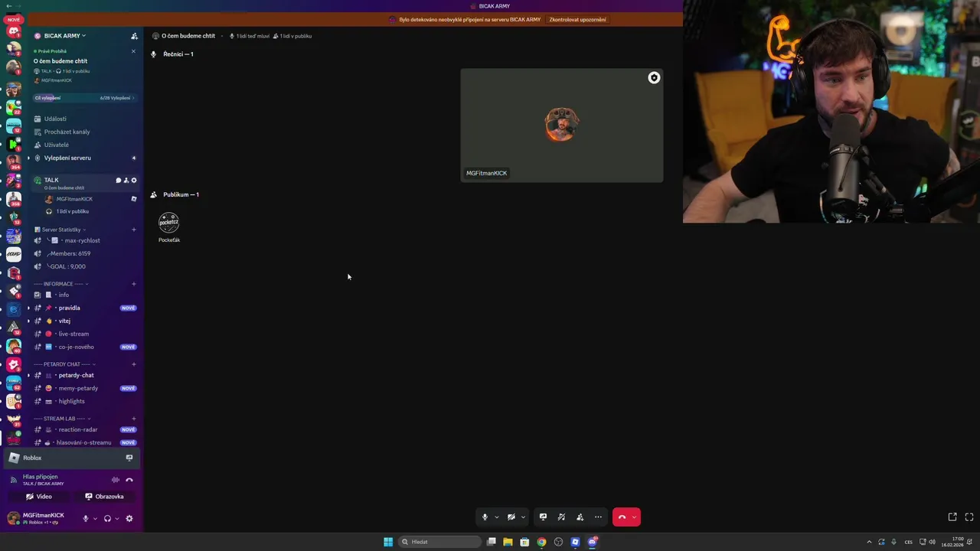Open input device options beside user mic
The height and width of the screenshot is (551, 980).
click(95, 518)
